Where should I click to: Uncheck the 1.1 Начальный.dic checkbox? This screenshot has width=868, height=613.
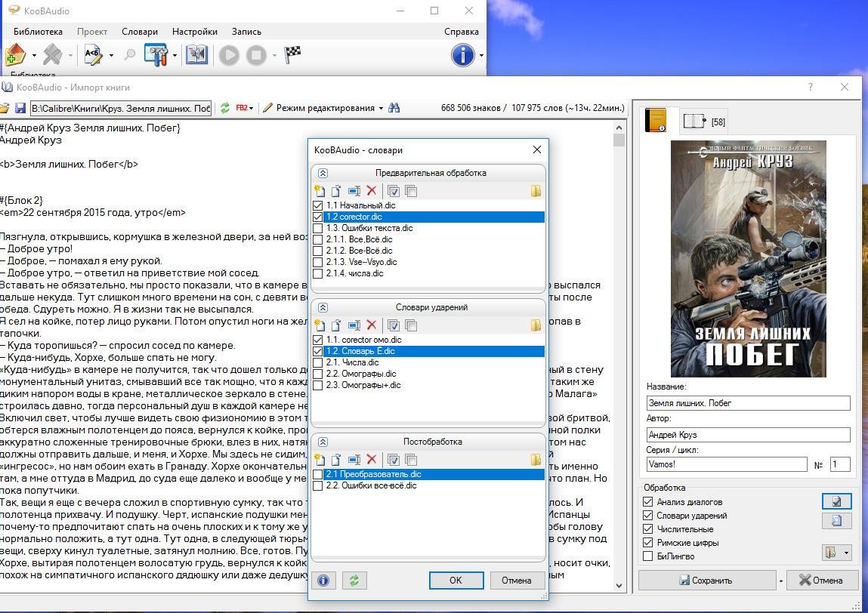click(x=318, y=205)
